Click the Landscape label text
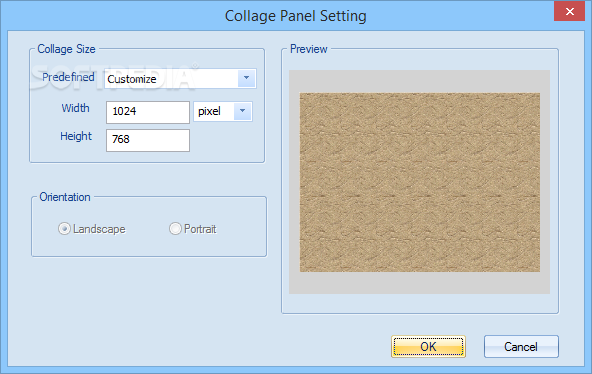 99,229
